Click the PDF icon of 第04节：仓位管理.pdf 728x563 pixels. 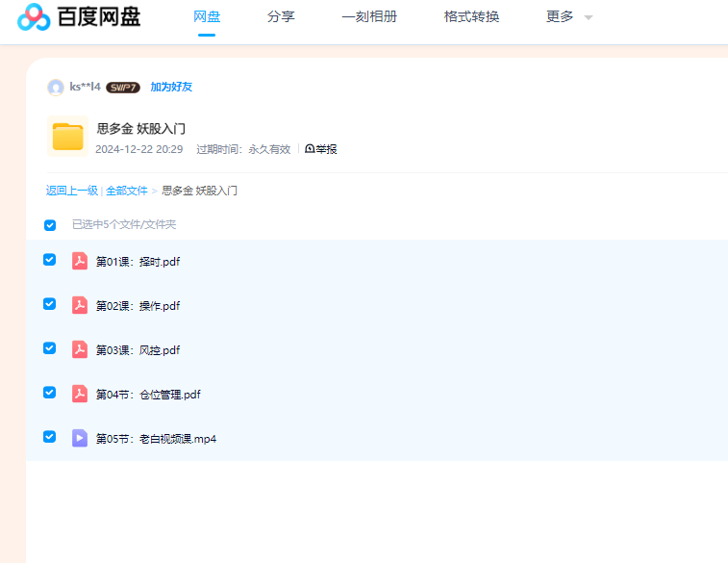(x=80, y=394)
